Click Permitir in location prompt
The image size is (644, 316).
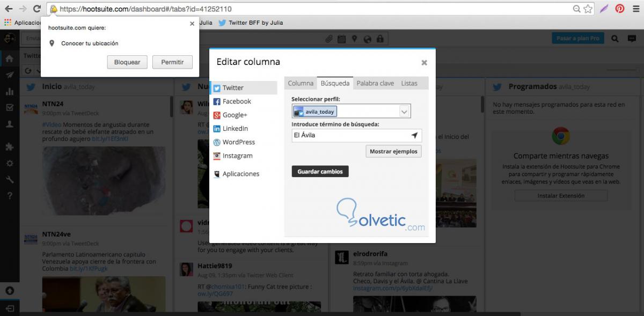point(172,62)
